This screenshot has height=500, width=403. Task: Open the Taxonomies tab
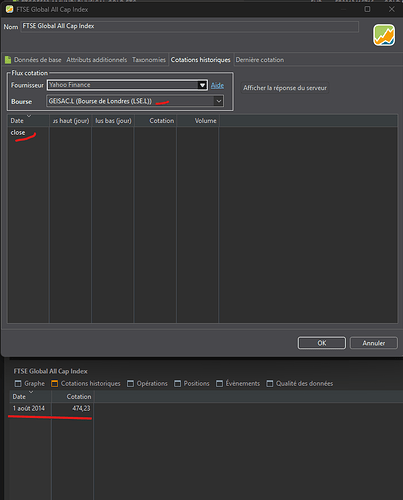click(x=149, y=60)
